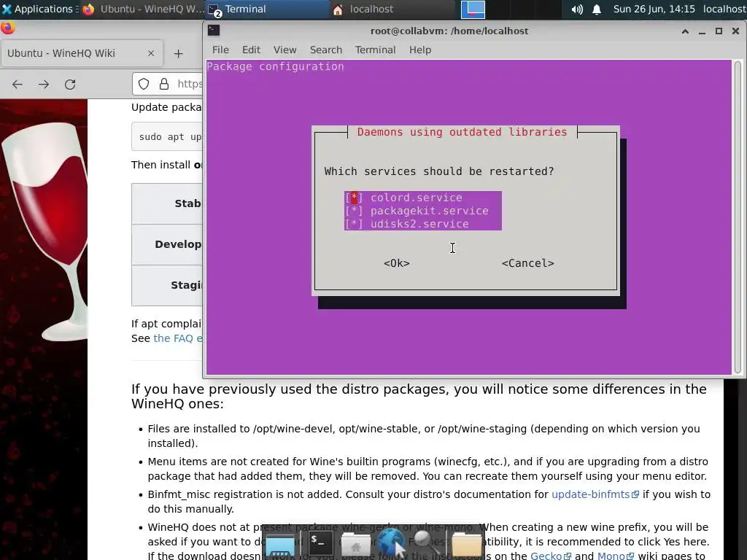Launch web browser from the dock
Viewport: 747px width, 560px height.
[392, 544]
